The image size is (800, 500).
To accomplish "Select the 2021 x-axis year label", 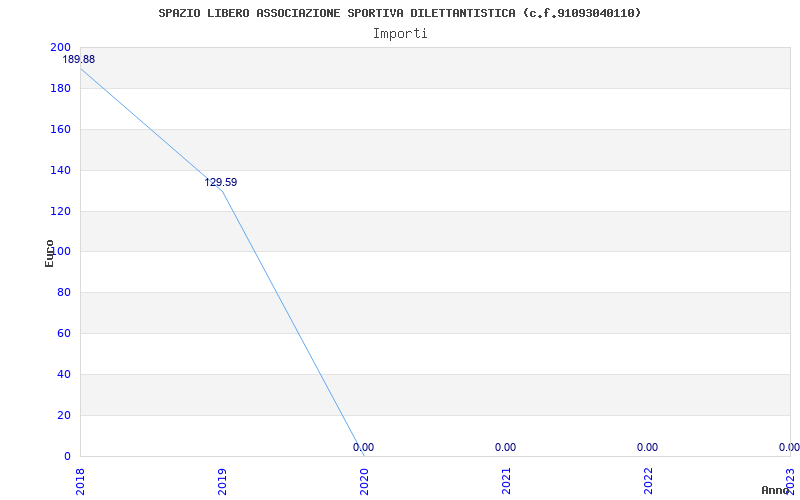I will coord(506,482).
